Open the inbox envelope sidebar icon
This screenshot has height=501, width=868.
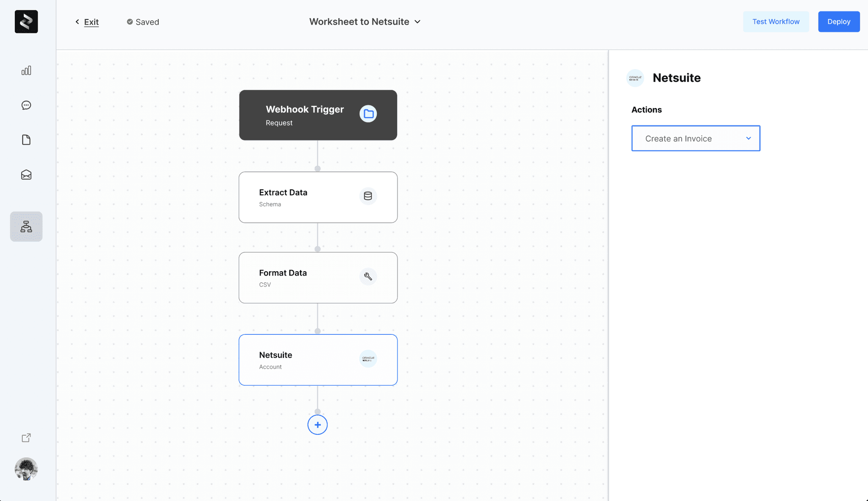[26, 175]
